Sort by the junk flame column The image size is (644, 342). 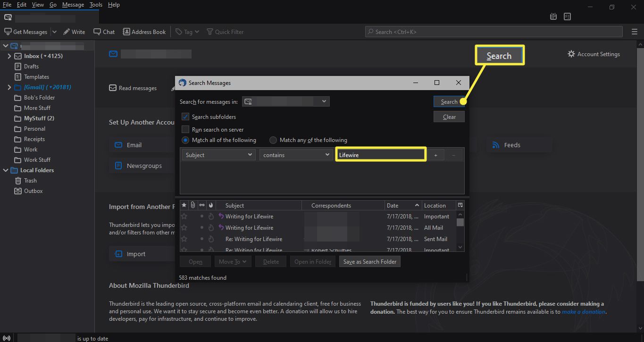tap(211, 205)
